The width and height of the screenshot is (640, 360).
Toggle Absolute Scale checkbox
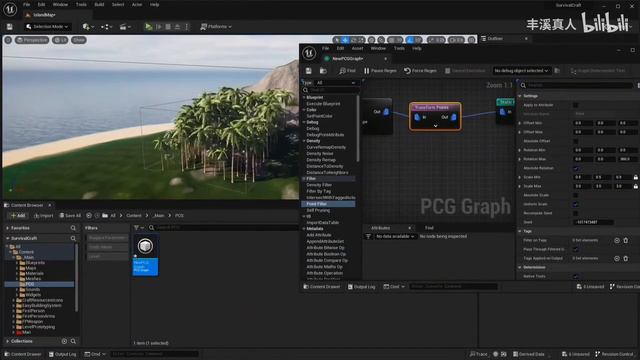click(x=576, y=195)
